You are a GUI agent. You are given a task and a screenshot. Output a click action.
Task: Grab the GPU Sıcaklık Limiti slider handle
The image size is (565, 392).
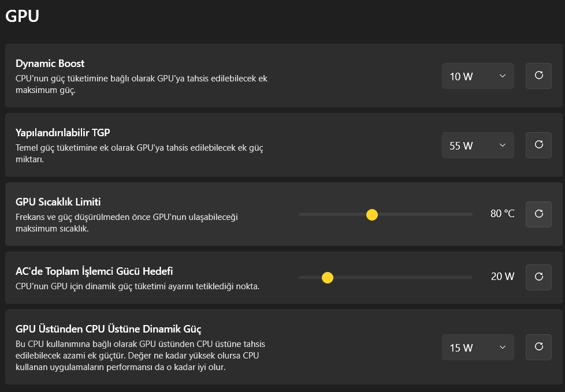[372, 215]
